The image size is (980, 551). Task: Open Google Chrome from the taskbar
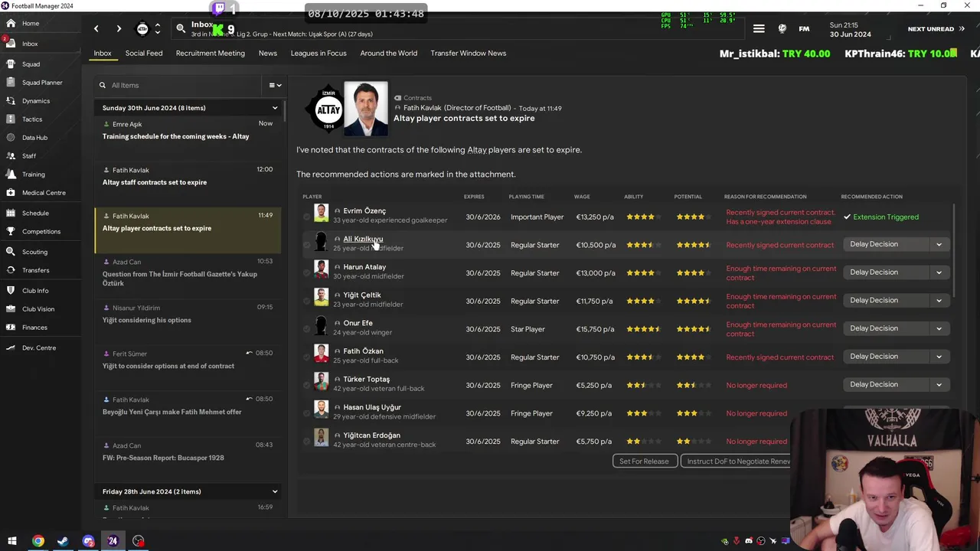point(38,541)
